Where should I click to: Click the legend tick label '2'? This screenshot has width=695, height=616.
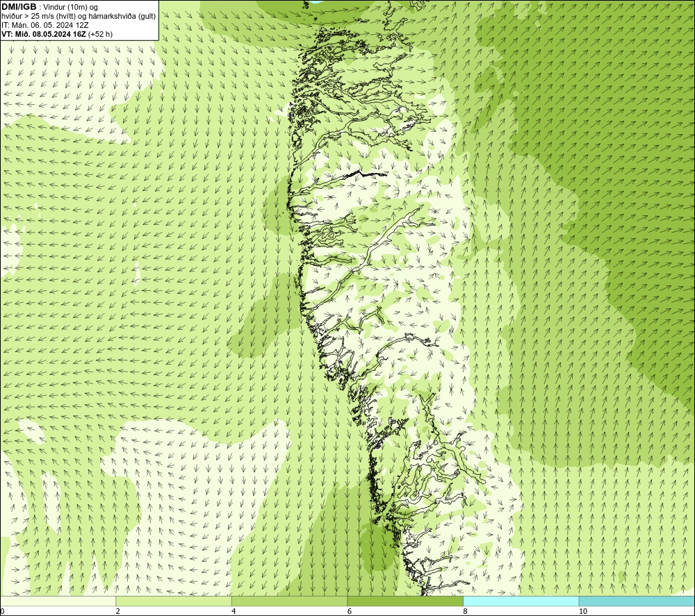pos(118,611)
